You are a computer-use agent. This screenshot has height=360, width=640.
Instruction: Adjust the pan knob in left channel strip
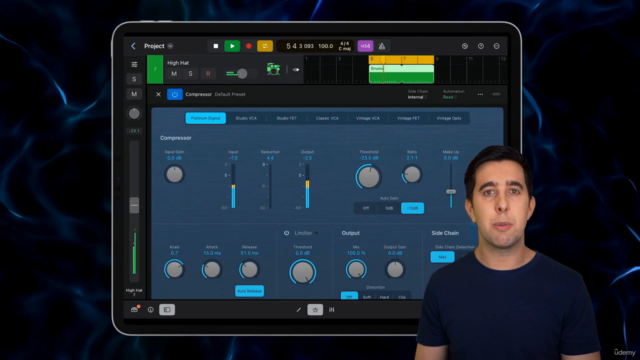click(134, 113)
